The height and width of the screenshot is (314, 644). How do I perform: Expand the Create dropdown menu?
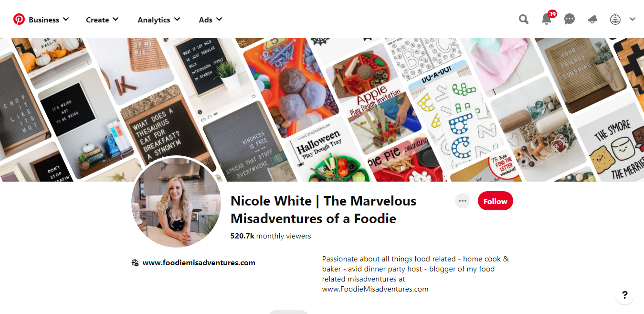pyautogui.click(x=102, y=20)
